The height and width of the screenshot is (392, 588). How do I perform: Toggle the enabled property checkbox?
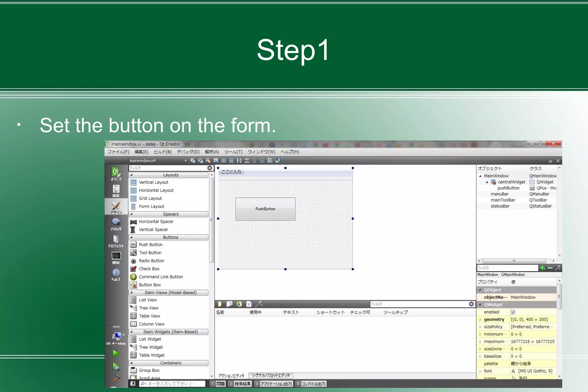tap(513, 312)
